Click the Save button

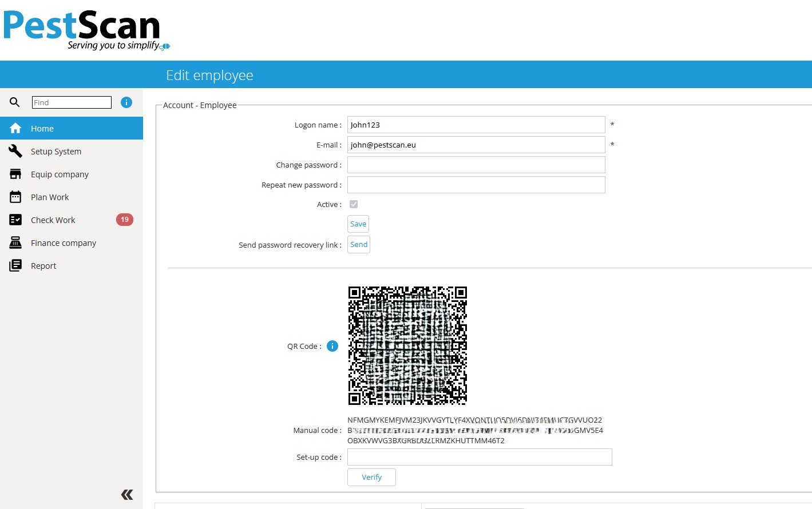(x=358, y=224)
